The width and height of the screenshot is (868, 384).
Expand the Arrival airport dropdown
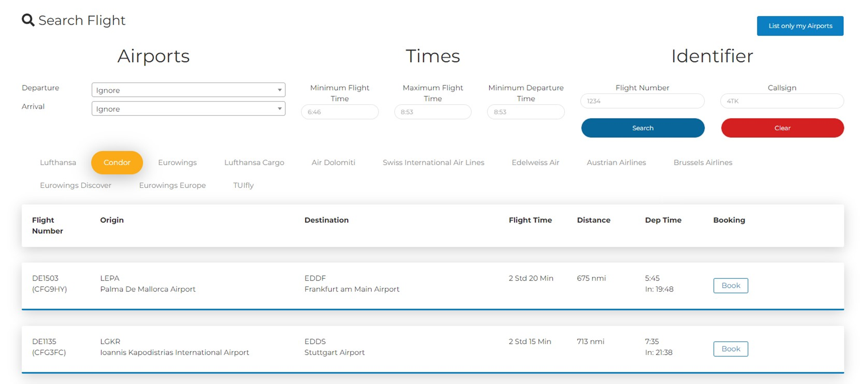click(x=188, y=109)
